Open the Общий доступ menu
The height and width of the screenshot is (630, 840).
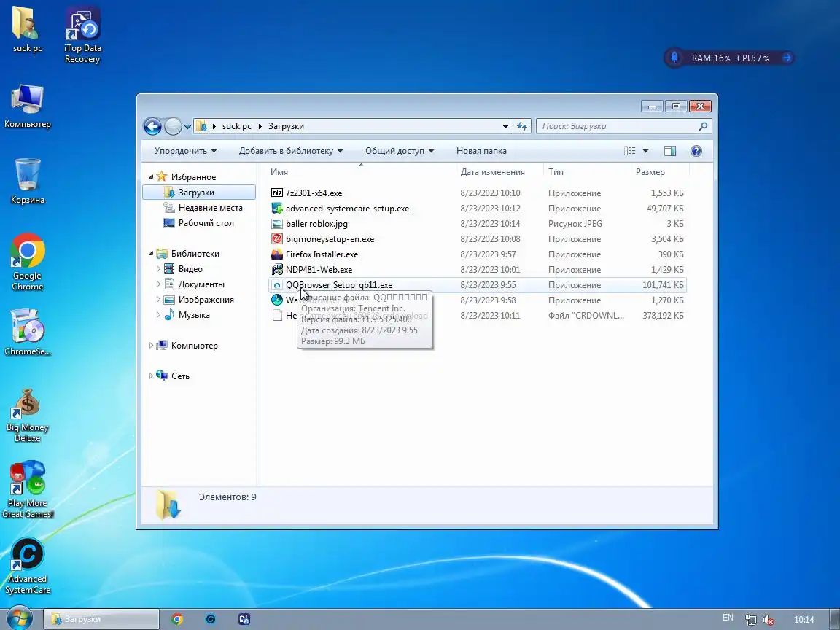click(x=400, y=151)
